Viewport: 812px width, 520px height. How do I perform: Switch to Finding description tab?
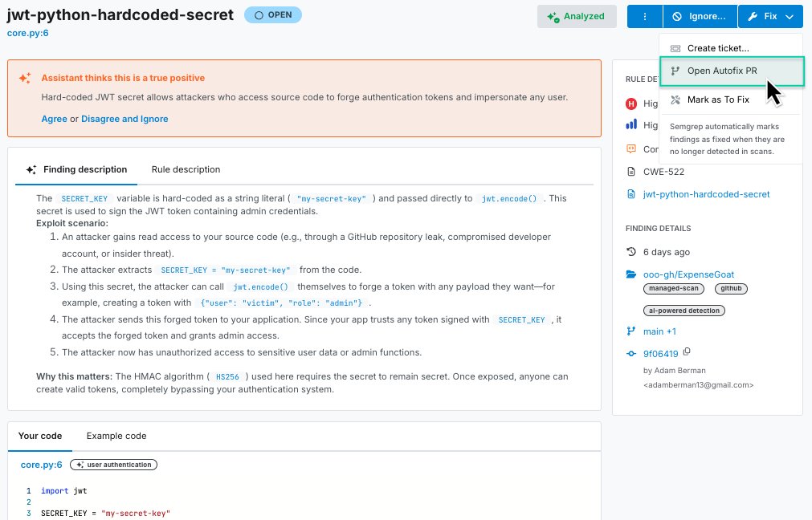(76, 169)
